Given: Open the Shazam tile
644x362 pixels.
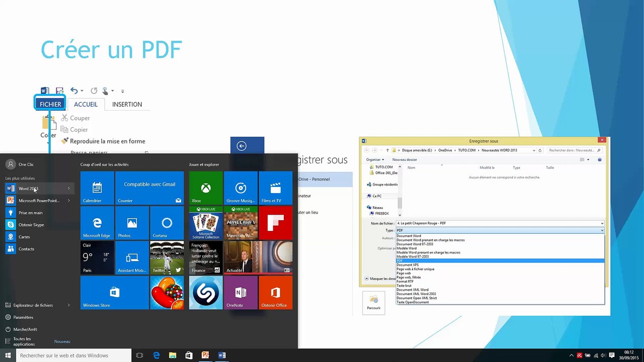Looking at the screenshot, I should point(206,293).
